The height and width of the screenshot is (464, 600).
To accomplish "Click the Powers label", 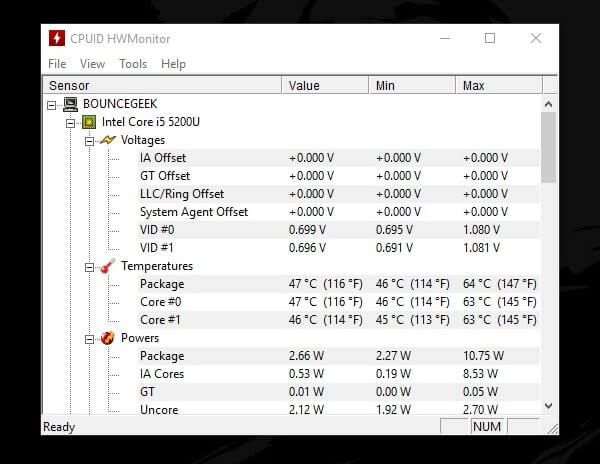I will (140, 338).
